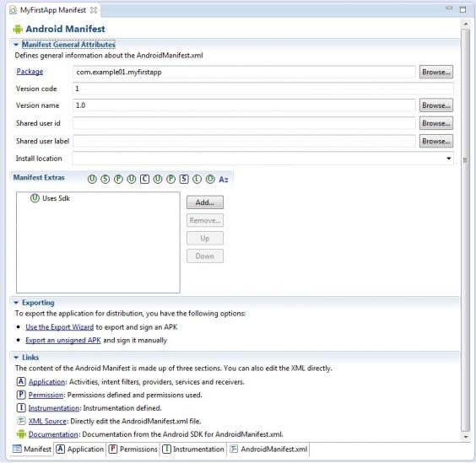Click the Android robot icon beside Android Manifest heading
Viewport: 476px width, 463px height.
(18, 30)
